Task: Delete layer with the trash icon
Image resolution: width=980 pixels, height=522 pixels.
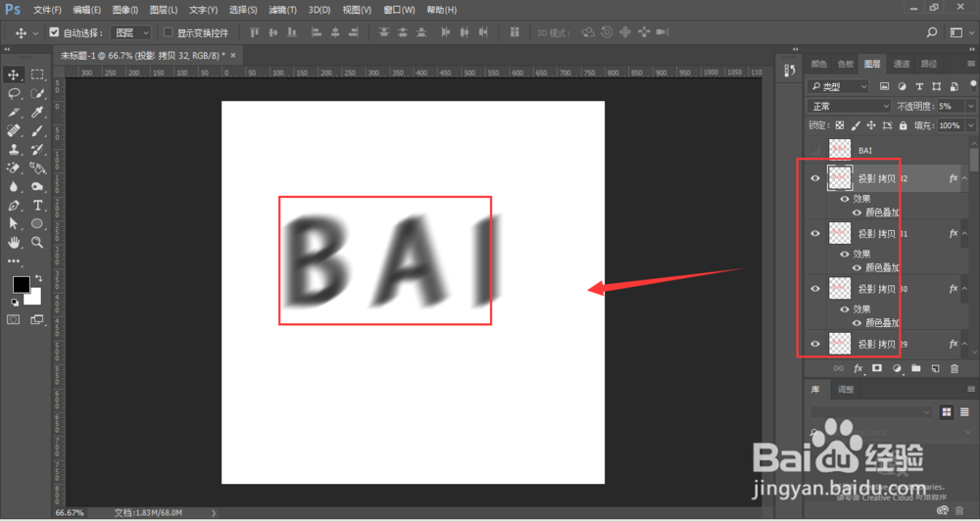Action: (954, 368)
